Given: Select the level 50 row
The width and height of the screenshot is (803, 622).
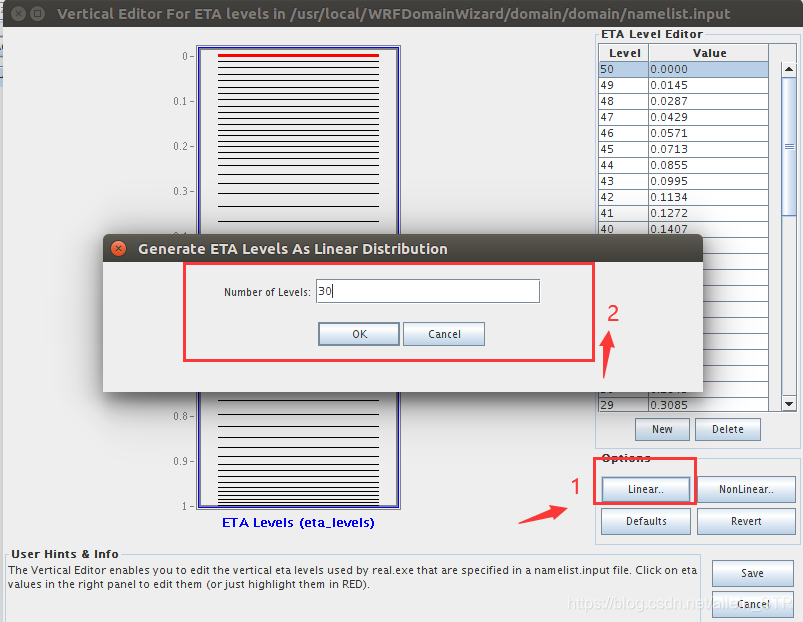Looking at the screenshot, I should [x=683, y=69].
